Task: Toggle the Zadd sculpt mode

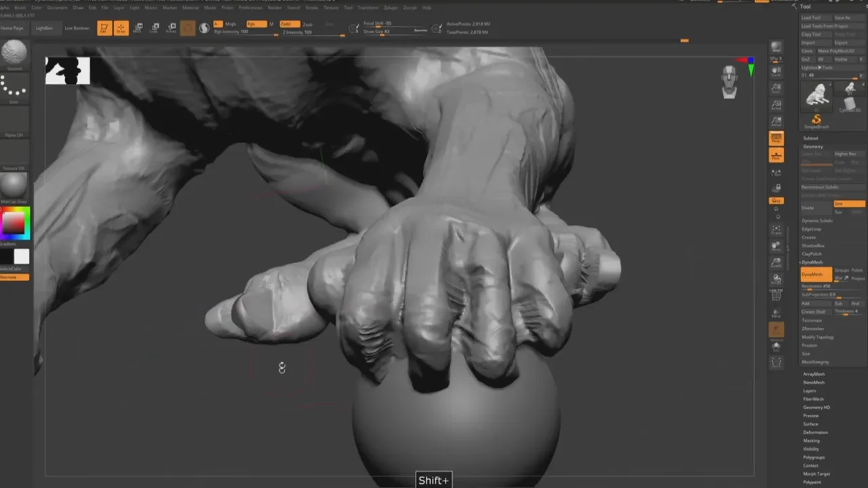Action: point(290,24)
